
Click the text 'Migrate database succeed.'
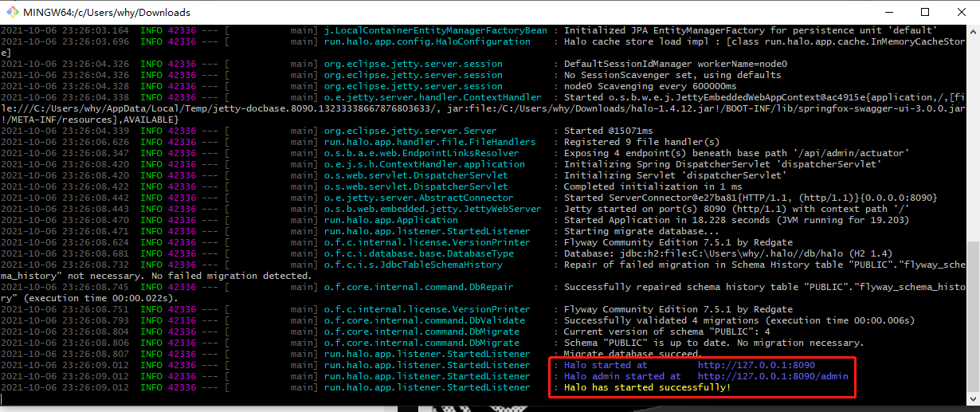click(633, 354)
